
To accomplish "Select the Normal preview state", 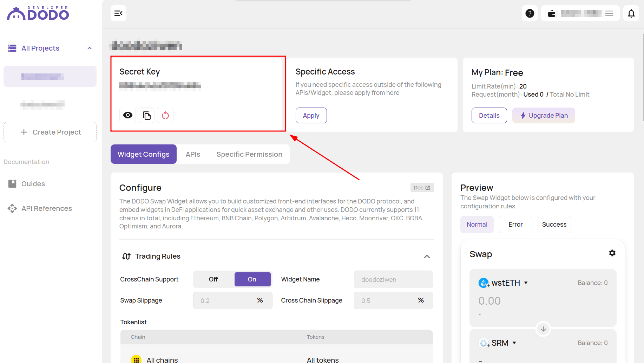I will 477,225.
